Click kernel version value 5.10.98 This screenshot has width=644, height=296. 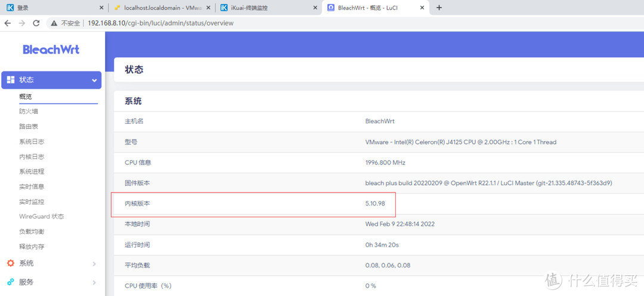tap(376, 203)
